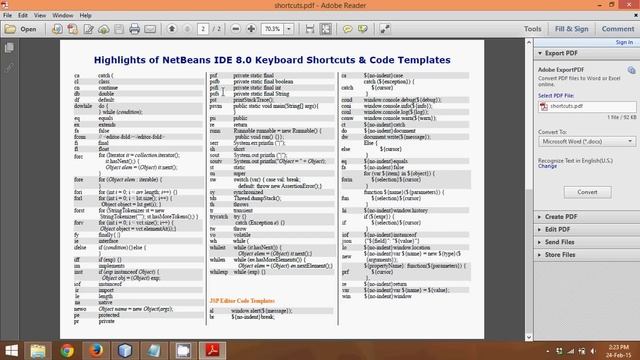
Task: Click the page number field
Action: [203, 29]
